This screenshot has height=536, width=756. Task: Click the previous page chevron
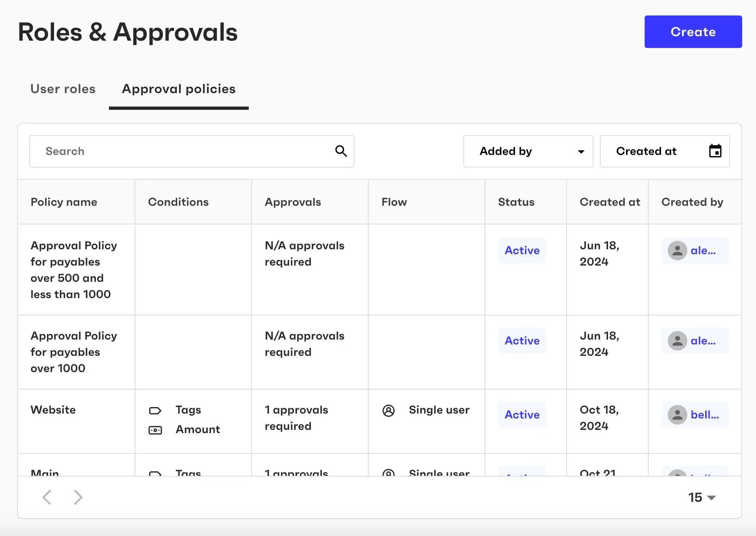coord(47,497)
